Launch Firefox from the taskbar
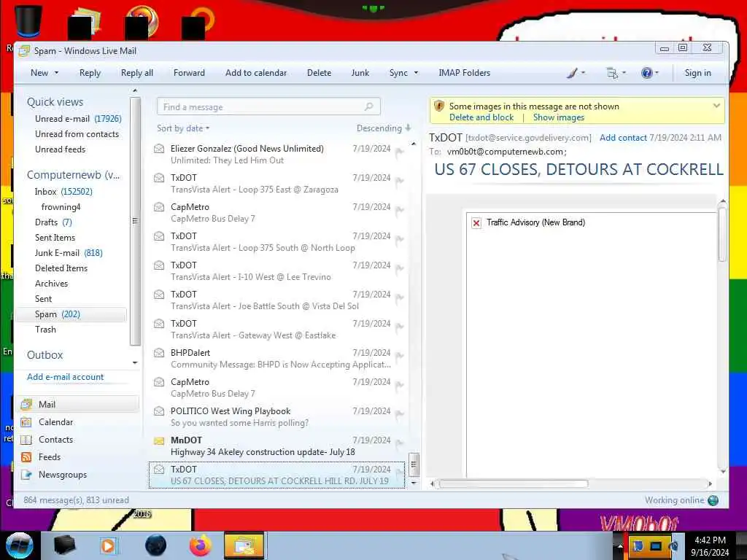The height and width of the screenshot is (560, 747). [x=200, y=545]
